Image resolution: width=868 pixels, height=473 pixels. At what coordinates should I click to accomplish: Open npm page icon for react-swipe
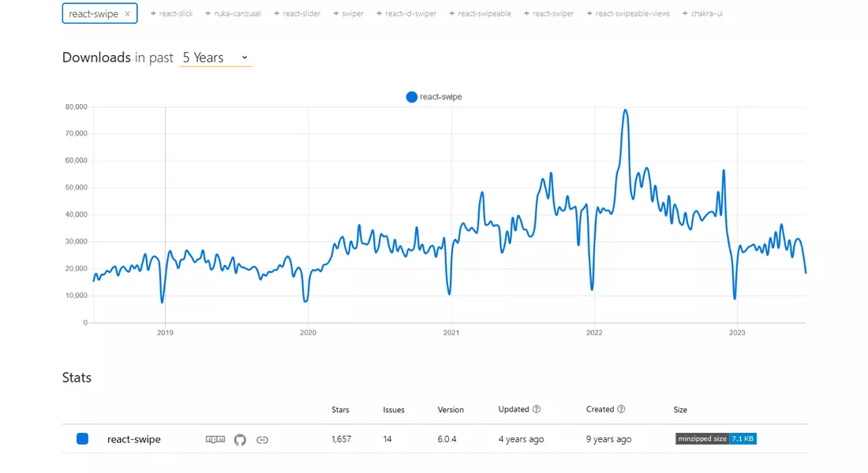coord(215,439)
